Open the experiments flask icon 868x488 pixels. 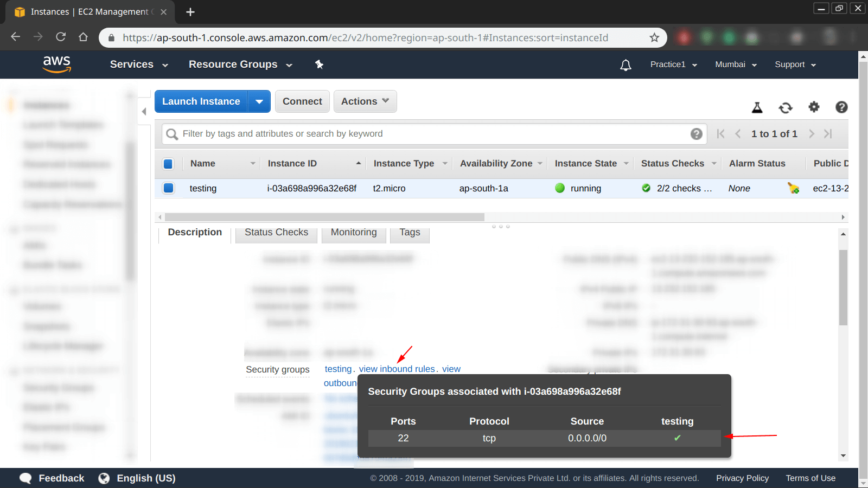(x=757, y=107)
